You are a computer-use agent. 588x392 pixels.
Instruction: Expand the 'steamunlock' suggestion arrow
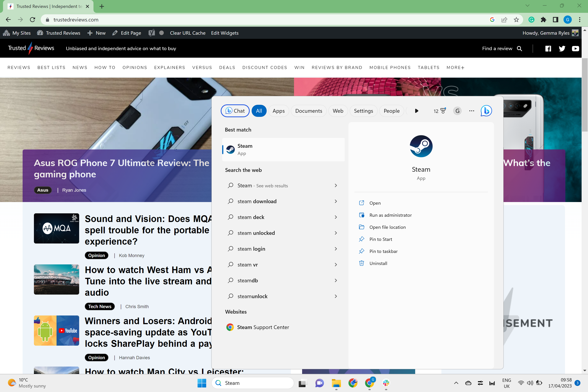click(336, 296)
